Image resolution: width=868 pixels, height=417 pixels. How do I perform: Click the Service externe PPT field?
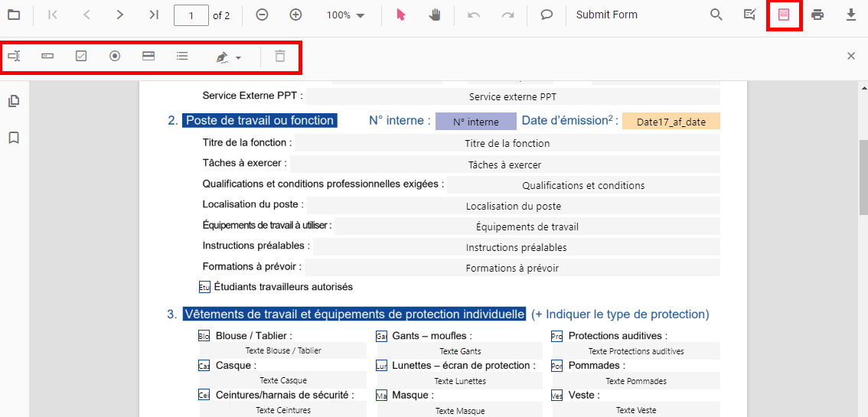(x=513, y=96)
